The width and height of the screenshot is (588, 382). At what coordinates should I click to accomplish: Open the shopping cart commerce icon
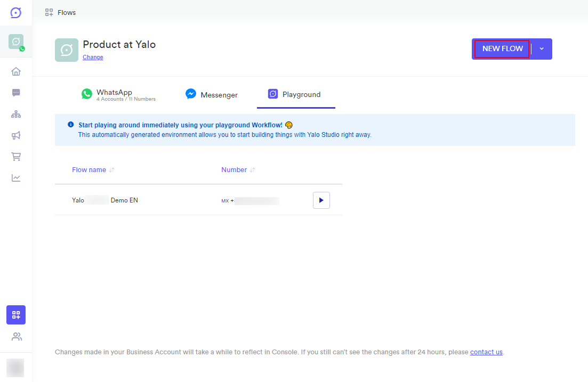16,157
